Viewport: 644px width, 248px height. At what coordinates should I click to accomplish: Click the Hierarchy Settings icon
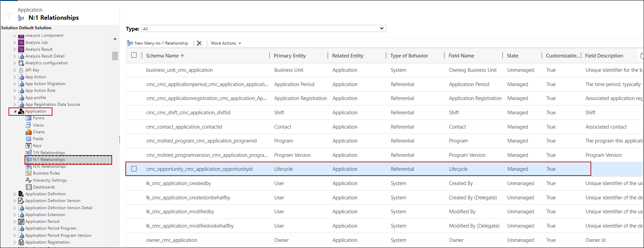click(x=29, y=180)
